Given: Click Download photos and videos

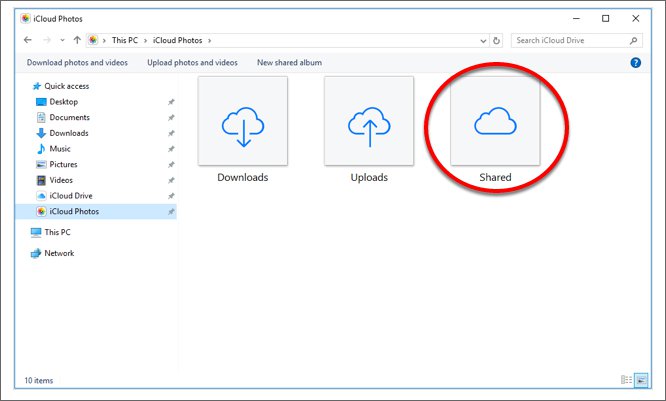Looking at the screenshot, I should click(x=77, y=62).
